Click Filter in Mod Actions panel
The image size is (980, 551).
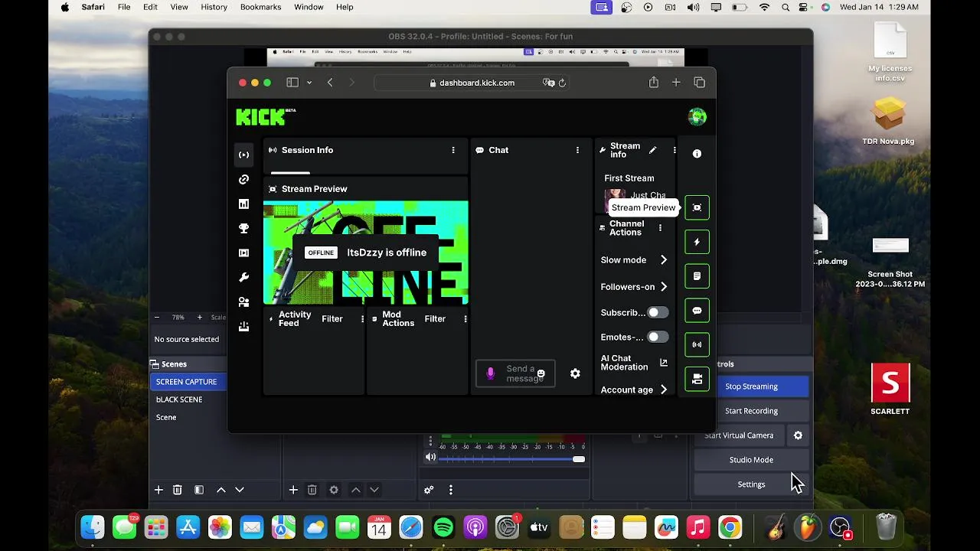(x=435, y=319)
